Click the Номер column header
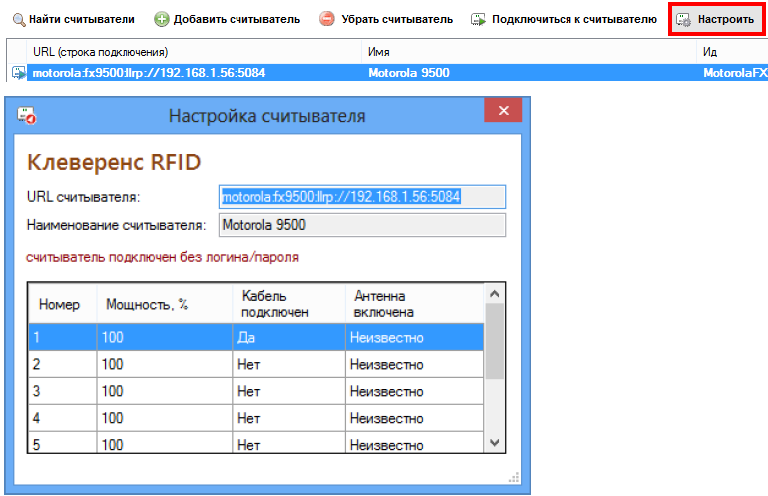768x496 pixels. point(63,304)
